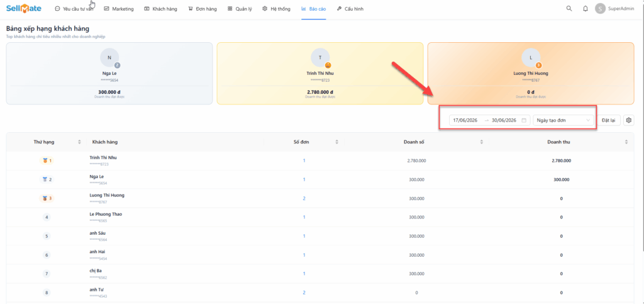The width and height of the screenshot is (644, 304).
Task: Click Bảng xếp hạng khách hàng heading
Action: coord(48,29)
